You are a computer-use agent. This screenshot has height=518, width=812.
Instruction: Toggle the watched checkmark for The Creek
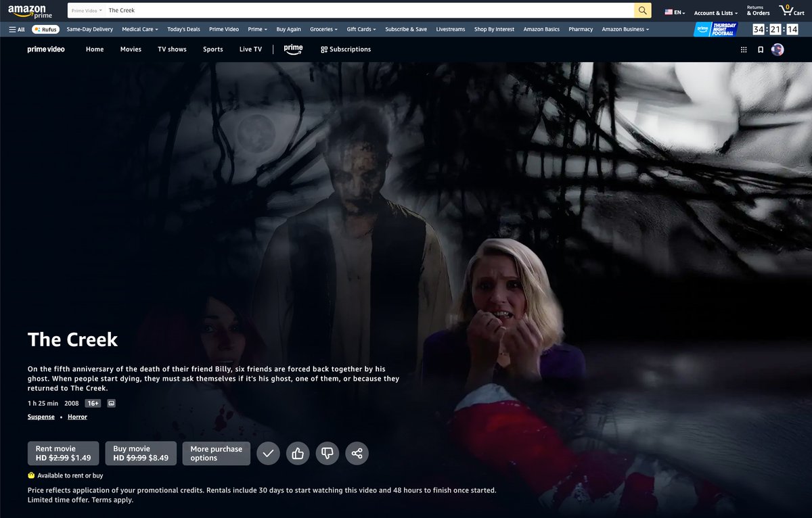pyautogui.click(x=268, y=453)
